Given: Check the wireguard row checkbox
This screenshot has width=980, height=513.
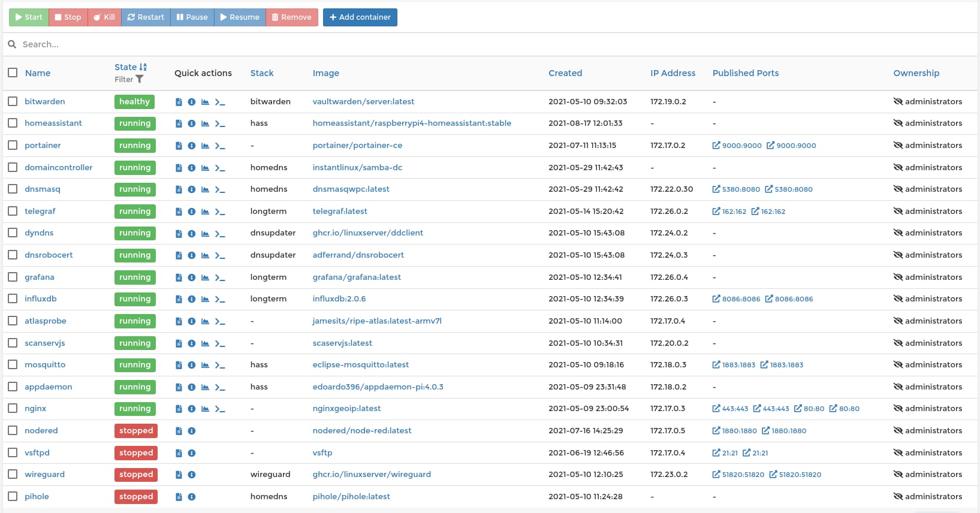Looking at the screenshot, I should [x=13, y=474].
